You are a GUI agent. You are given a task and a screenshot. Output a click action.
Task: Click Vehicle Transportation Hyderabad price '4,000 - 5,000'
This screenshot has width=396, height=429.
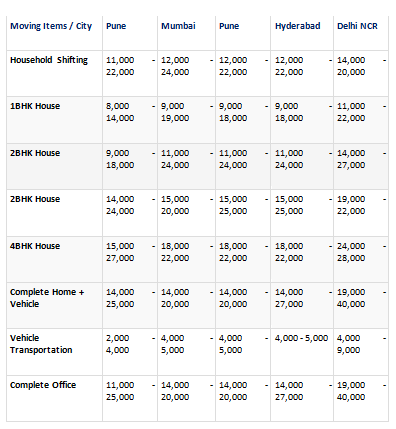(x=301, y=338)
